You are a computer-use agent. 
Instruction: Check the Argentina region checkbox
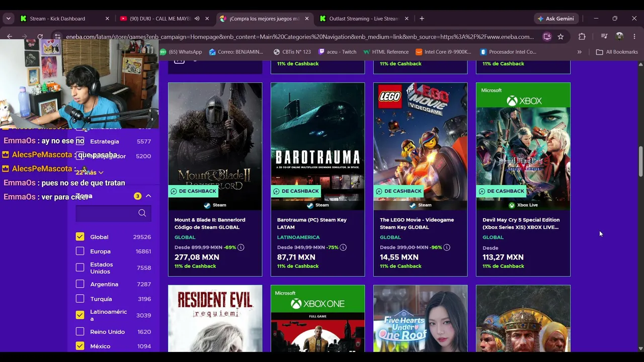tap(80, 284)
